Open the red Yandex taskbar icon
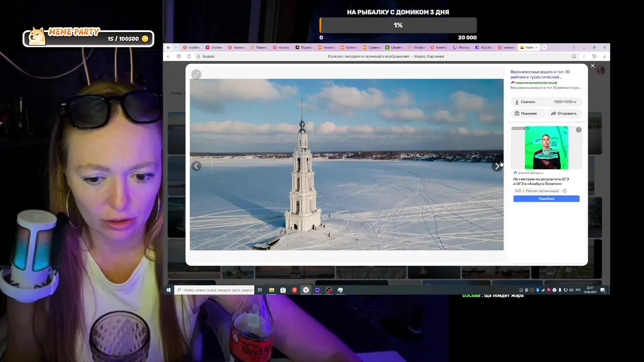 coord(294,290)
